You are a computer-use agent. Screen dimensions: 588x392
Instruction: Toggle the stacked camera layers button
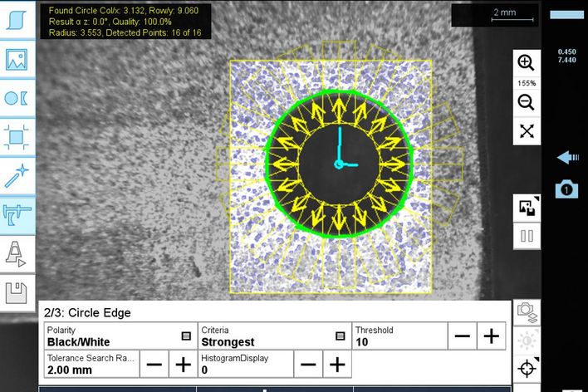(526, 312)
